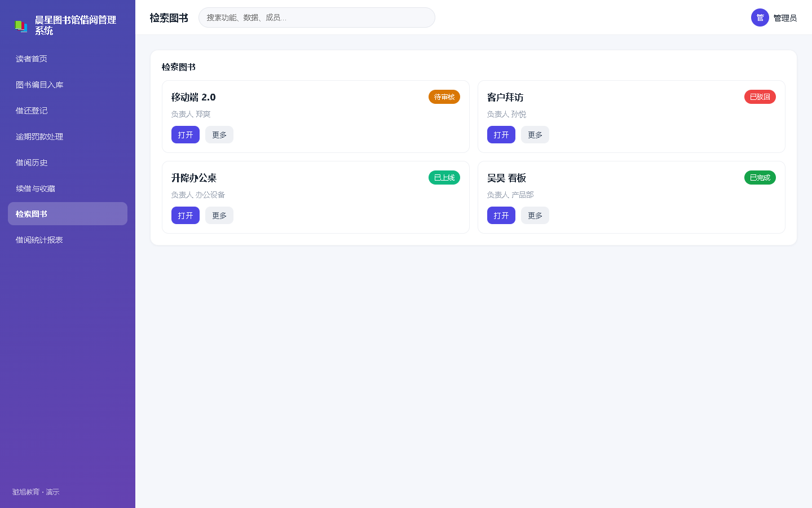Screen dimensions: 812x508
Task: Open the 读者首页 menu item
Action: coord(68,59)
